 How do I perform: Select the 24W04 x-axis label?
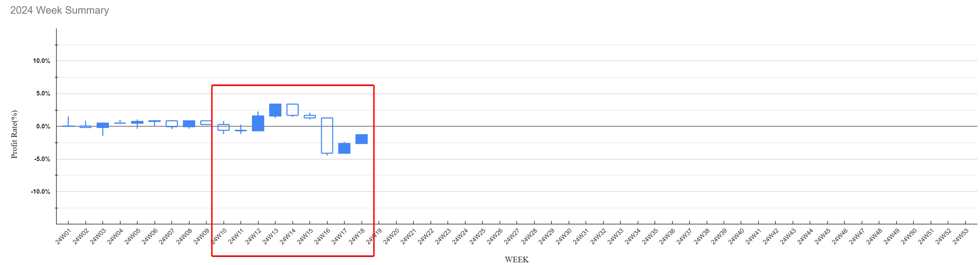pos(115,237)
